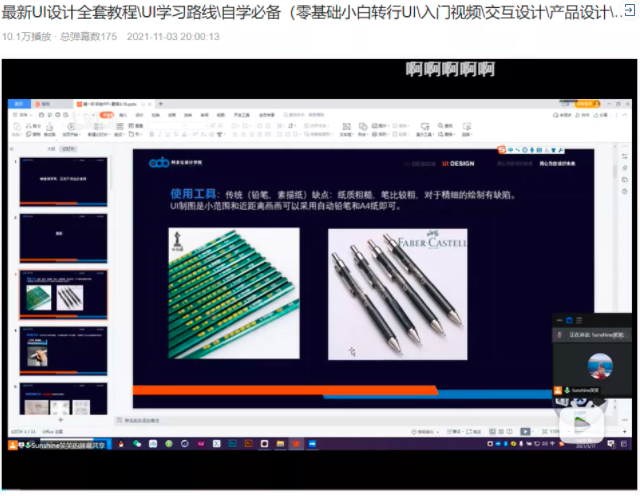Click the Italic formatting icon
Viewport: 640px width, 496px height.
[160, 134]
